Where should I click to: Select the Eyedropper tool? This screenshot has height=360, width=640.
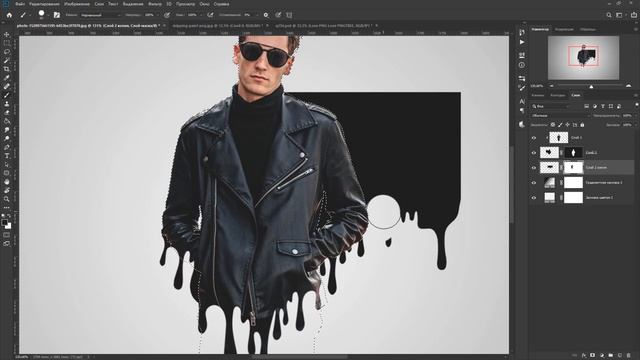tap(7, 78)
